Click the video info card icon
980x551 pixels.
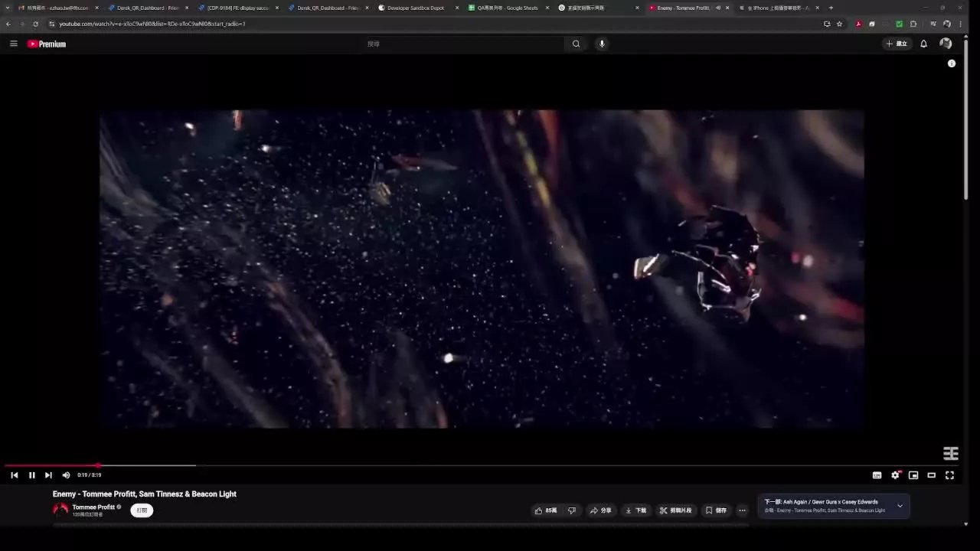952,64
